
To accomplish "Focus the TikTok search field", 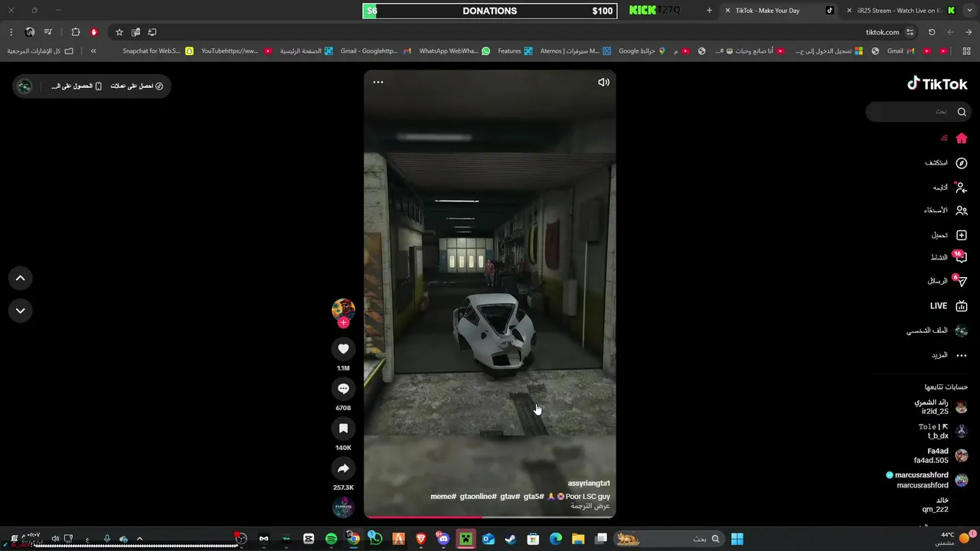I will click(919, 112).
